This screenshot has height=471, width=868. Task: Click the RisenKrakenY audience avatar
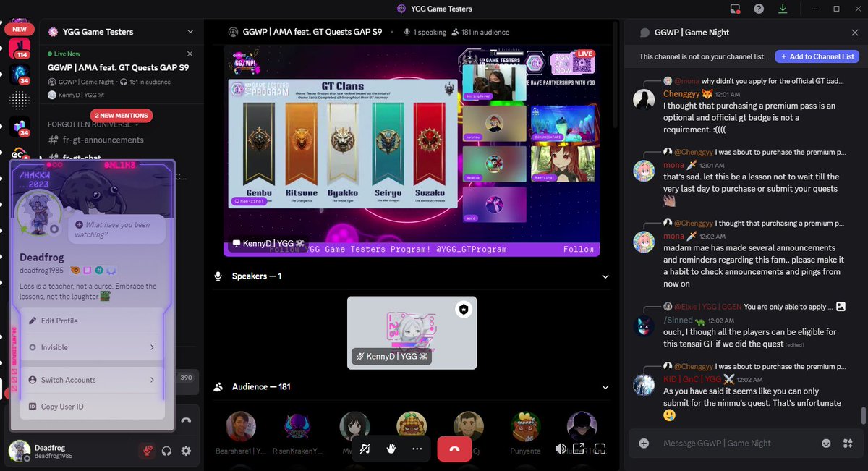click(x=297, y=427)
